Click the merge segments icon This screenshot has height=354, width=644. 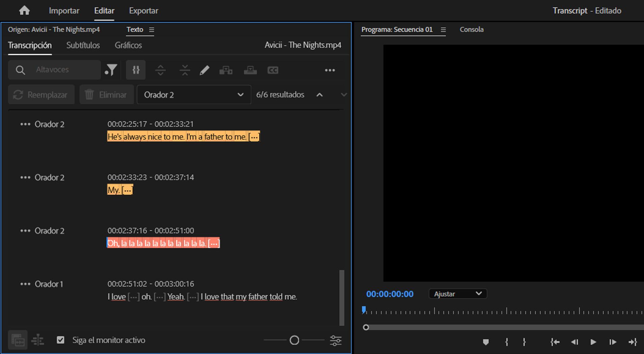click(x=185, y=70)
